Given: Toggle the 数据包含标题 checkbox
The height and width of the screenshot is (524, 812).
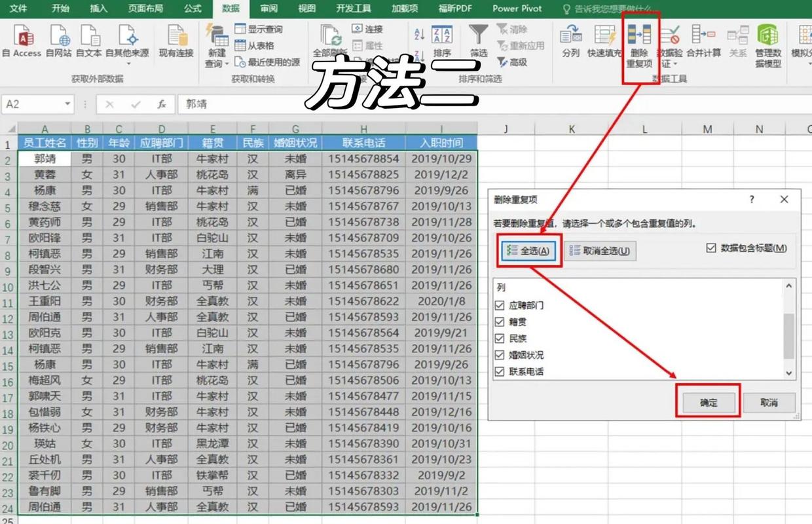Looking at the screenshot, I should point(711,248).
